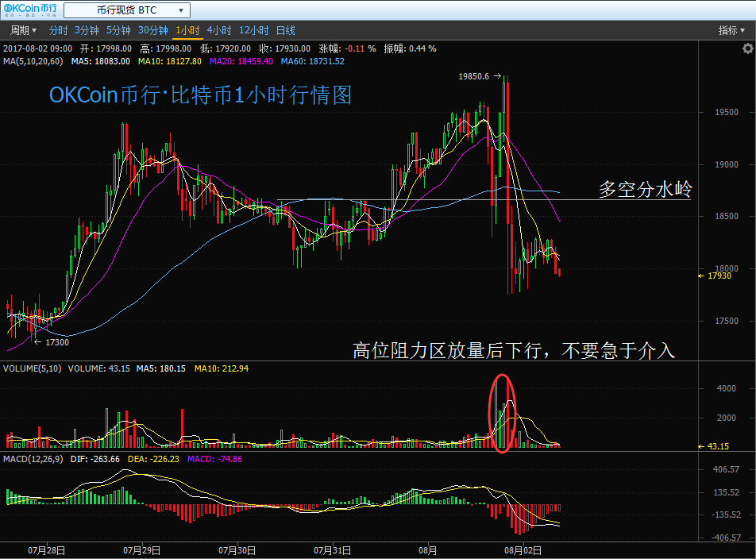Click the 19850.6 high price marker
756x559 pixels.
(x=475, y=77)
